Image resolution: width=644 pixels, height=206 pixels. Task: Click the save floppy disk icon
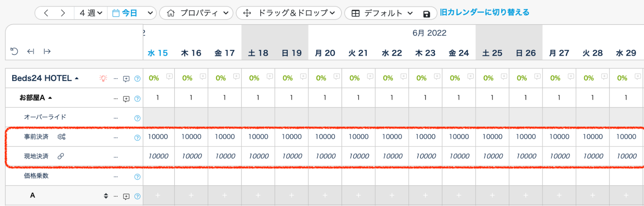[x=426, y=14]
